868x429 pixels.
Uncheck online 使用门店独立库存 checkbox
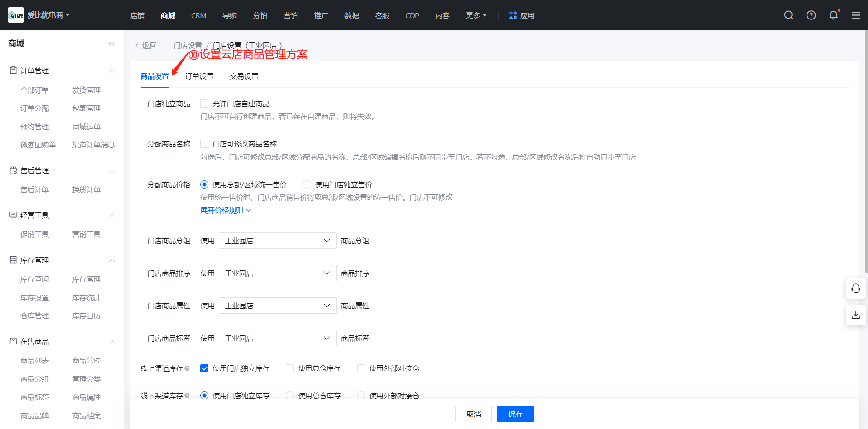(x=204, y=368)
